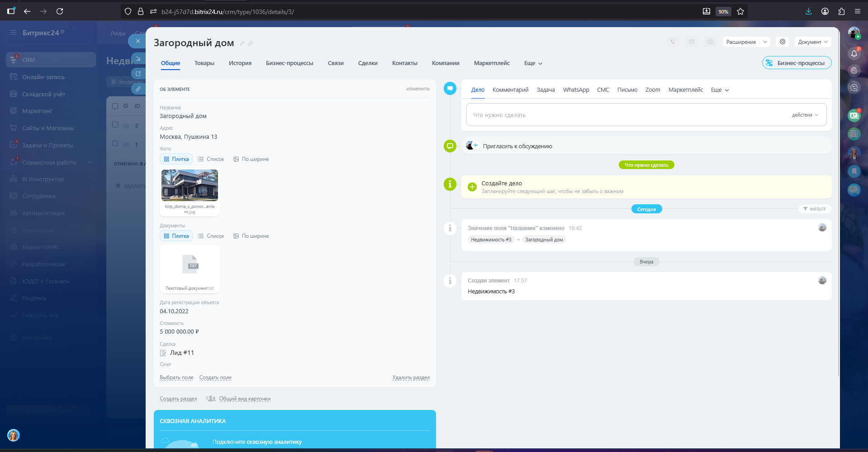Open browser downloads arrow icon

coord(808,12)
